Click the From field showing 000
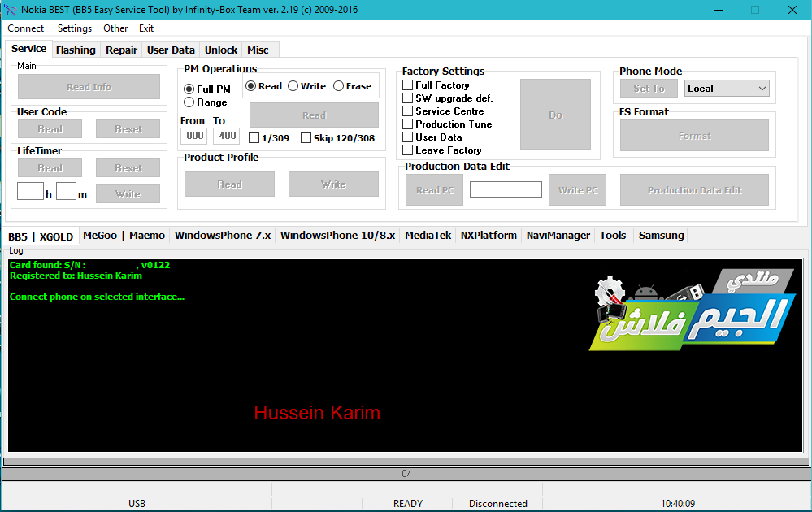 194,136
